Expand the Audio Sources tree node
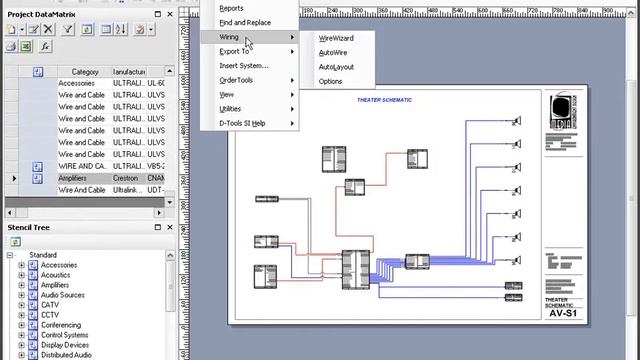 (x=21, y=295)
